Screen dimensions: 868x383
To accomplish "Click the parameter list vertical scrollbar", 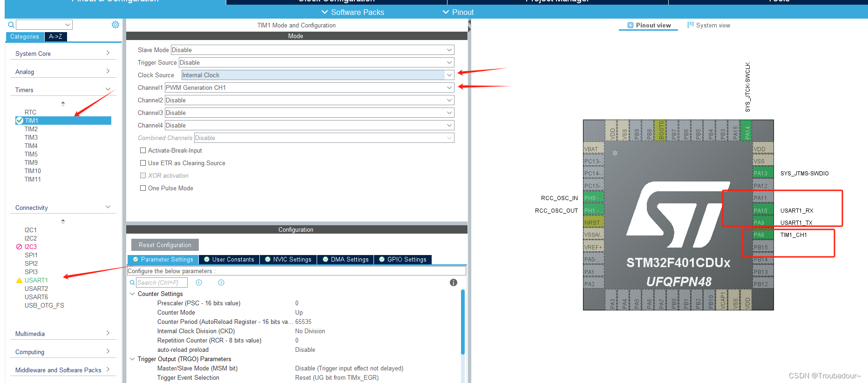I will tap(462, 322).
